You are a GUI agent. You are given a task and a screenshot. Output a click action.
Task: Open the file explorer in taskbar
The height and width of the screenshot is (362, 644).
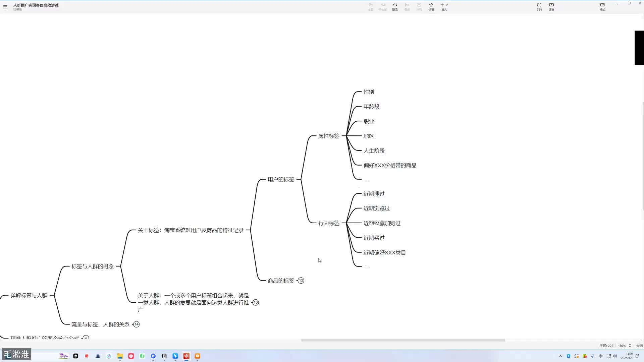click(x=120, y=356)
